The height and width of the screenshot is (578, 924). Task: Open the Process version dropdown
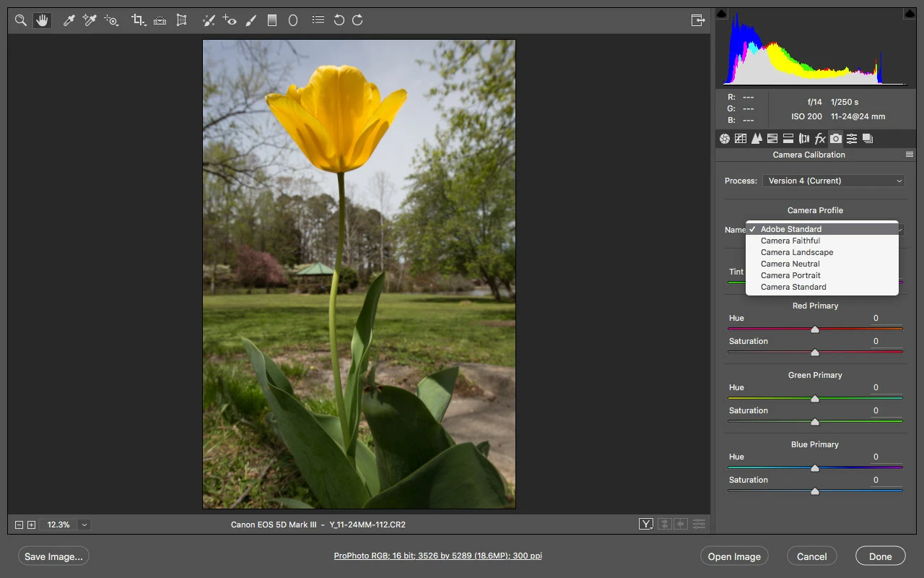pos(834,181)
